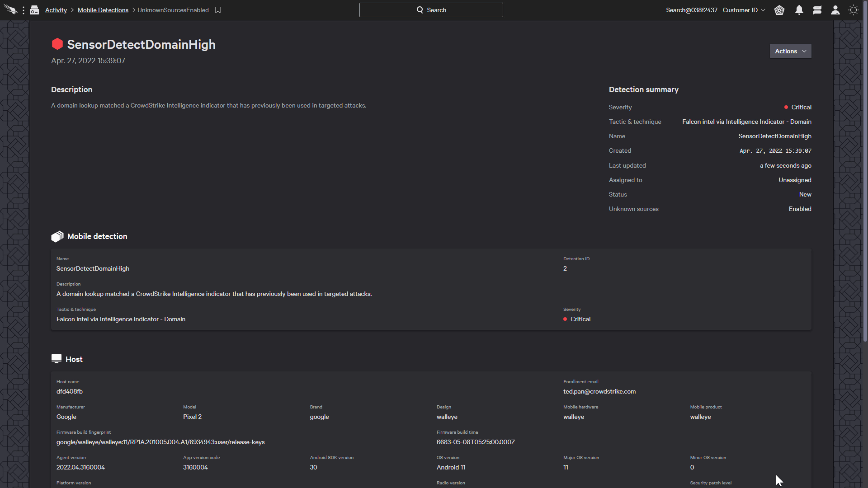Screen dimensions: 868x488
Task: Click the CrowdStrike Falcon logo
Action: (x=10, y=10)
